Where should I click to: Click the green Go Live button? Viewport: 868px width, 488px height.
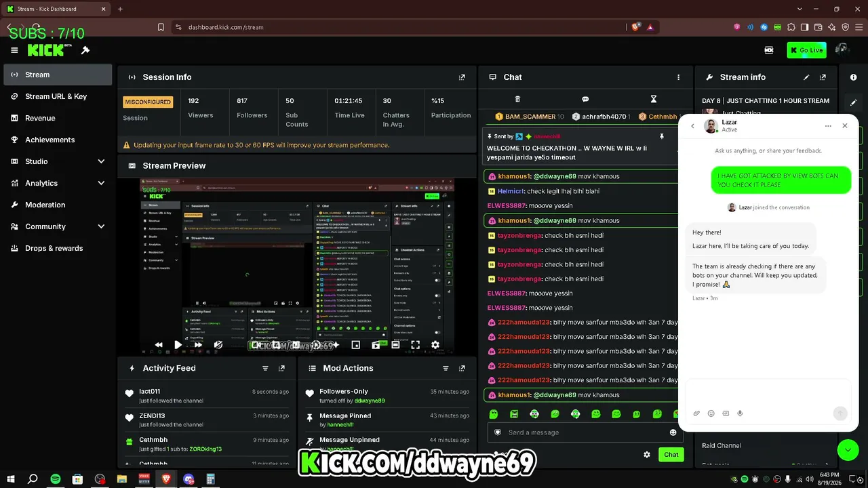(x=806, y=50)
